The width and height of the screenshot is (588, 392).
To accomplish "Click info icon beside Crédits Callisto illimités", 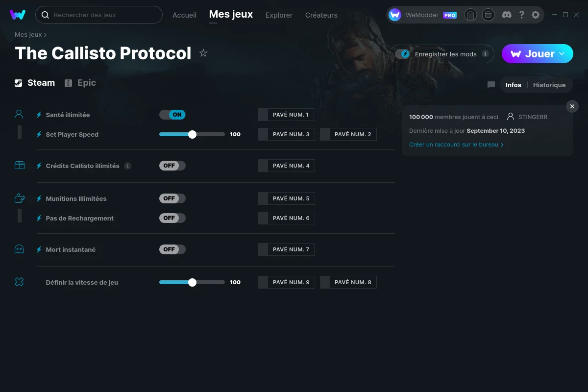I will [x=127, y=166].
